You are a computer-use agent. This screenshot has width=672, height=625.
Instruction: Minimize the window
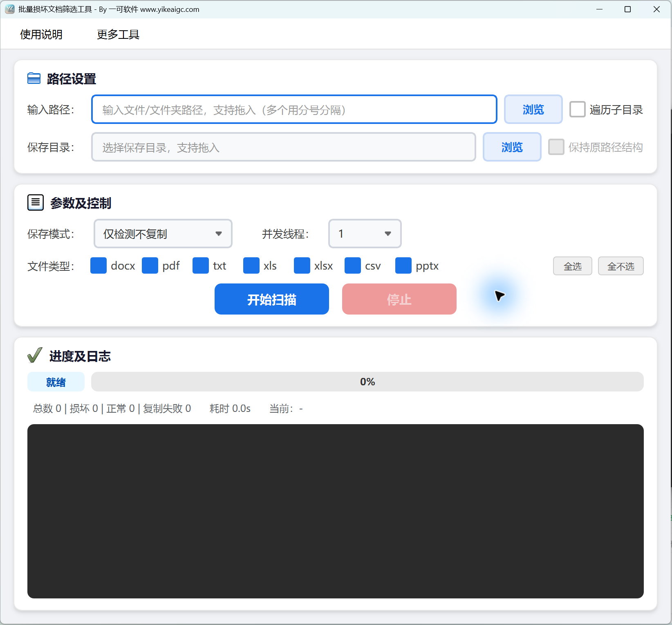pyautogui.click(x=600, y=9)
